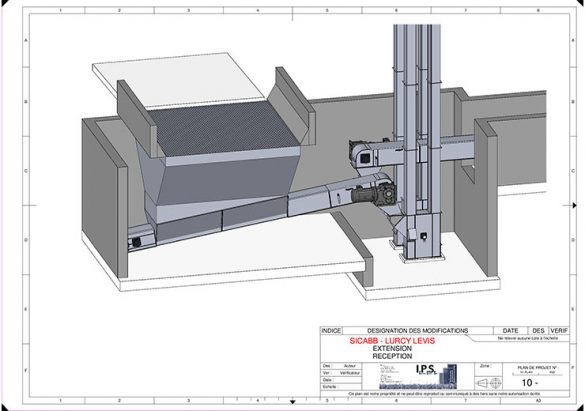585x411 pixels.
Task: Click the plan number '10 -'
Action: pyautogui.click(x=530, y=383)
